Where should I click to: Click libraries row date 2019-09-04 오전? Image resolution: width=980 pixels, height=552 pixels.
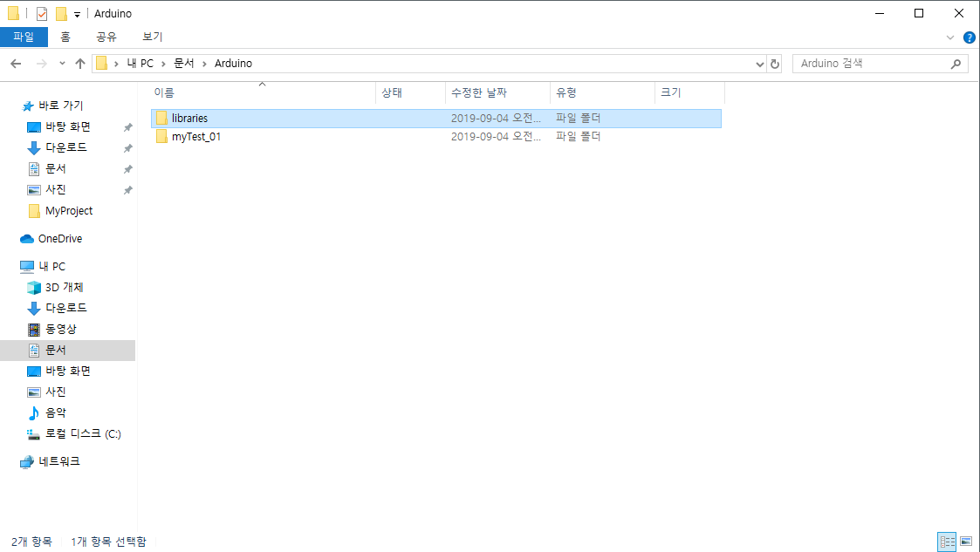[496, 118]
